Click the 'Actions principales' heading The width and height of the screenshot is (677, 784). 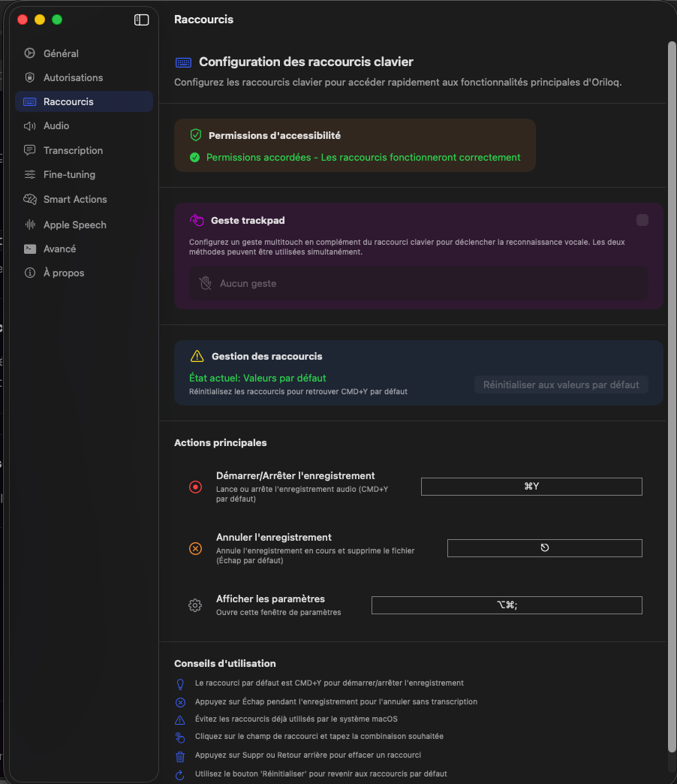click(221, 442)
